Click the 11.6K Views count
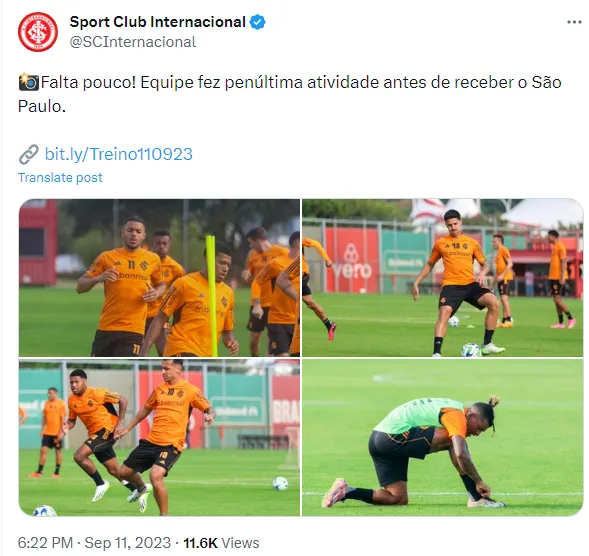Image resolution: width=589 pixels, height=556 pixels. 221,543
